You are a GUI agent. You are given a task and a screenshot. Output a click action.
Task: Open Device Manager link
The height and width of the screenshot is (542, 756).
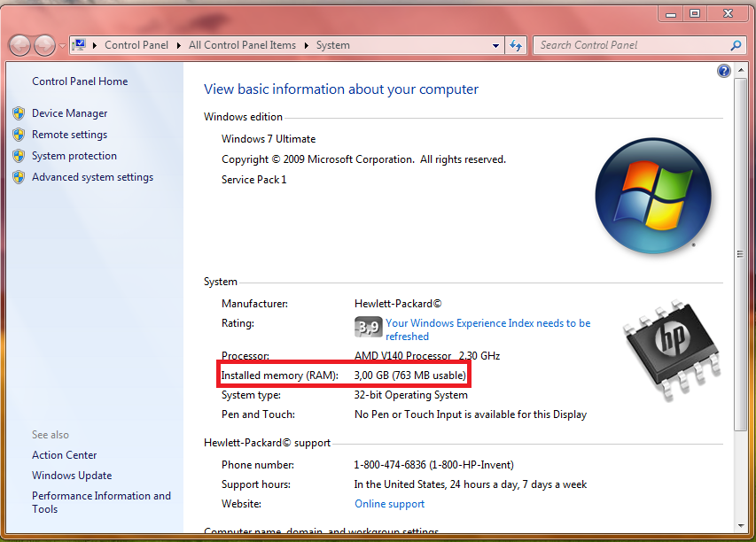point(69,113)
